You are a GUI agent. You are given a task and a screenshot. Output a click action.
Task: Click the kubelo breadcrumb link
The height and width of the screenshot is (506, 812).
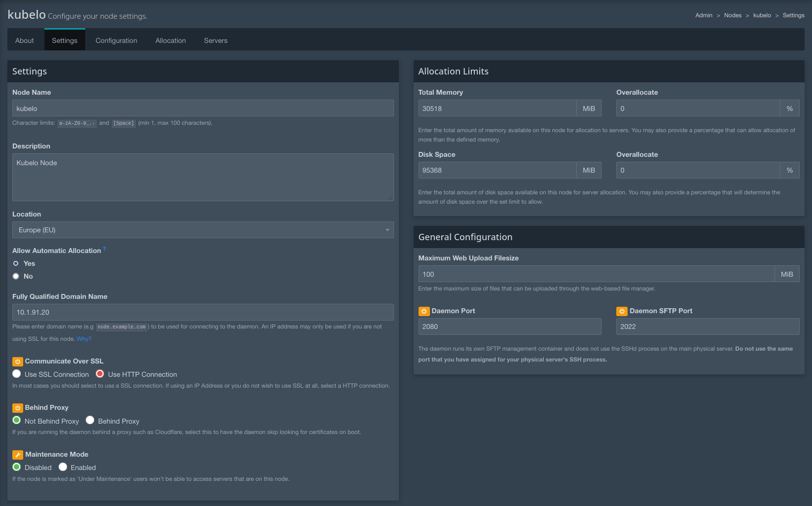coord(762,15)
